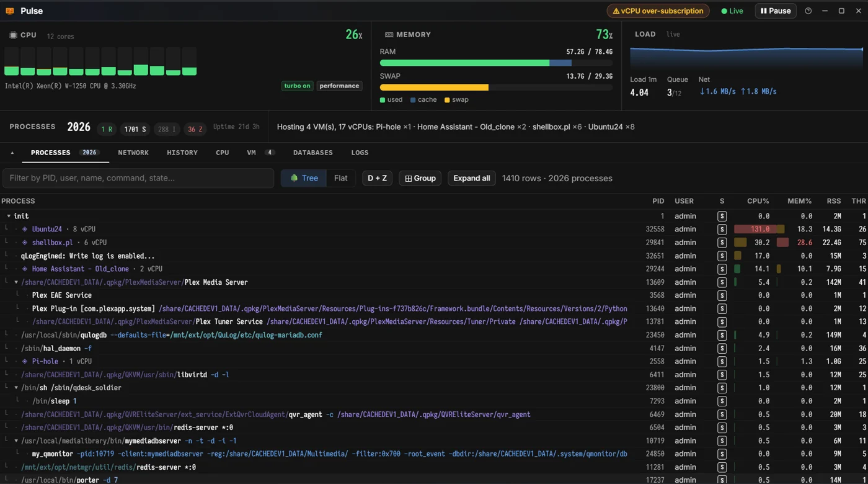This screenshot has width=868, height=484.
Task: Click the VM icon beside Pi-hole
Action: coord(25,361)
